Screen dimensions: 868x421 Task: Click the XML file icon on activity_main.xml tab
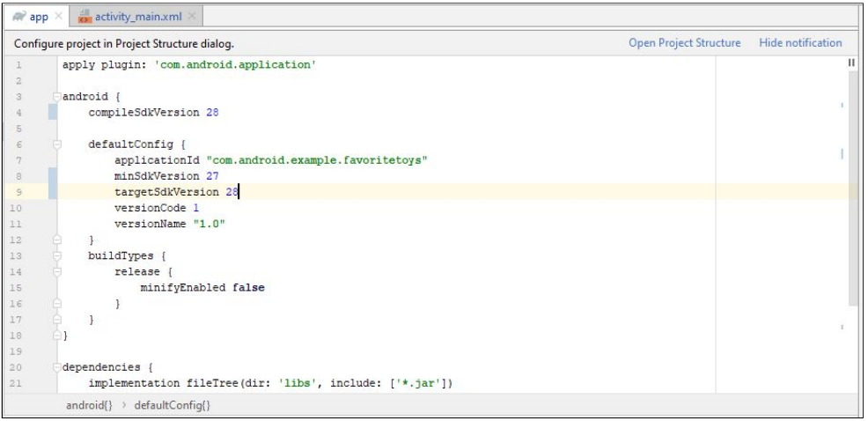coord(85,17)
